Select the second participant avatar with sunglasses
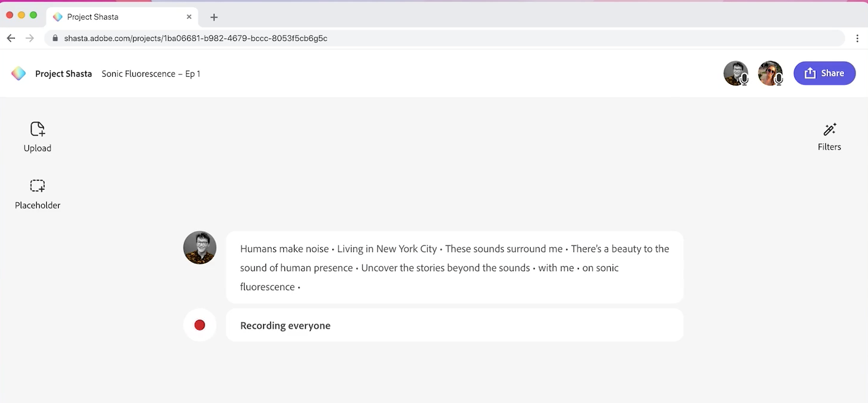This screenshot has width=868, height=403. (770, 73)
